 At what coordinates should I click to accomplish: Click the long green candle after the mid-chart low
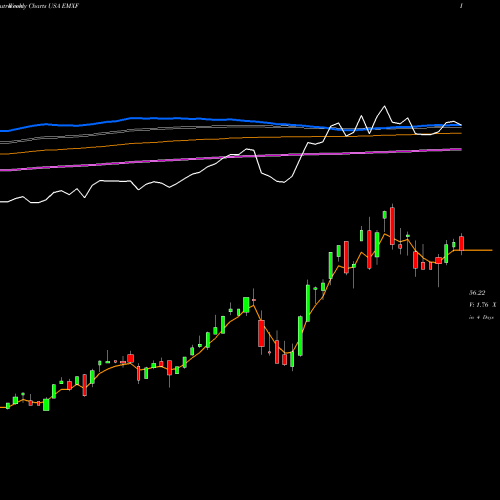point(300,336)
